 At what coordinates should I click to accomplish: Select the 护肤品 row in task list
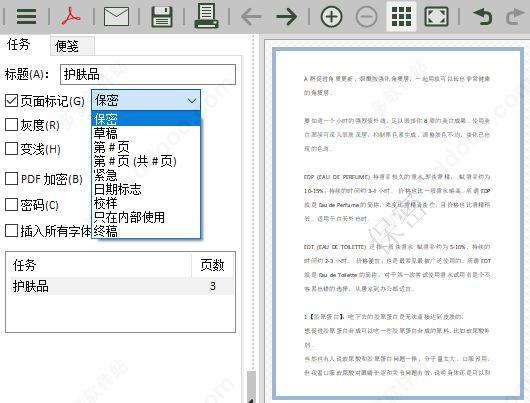[x=122, y=286]
